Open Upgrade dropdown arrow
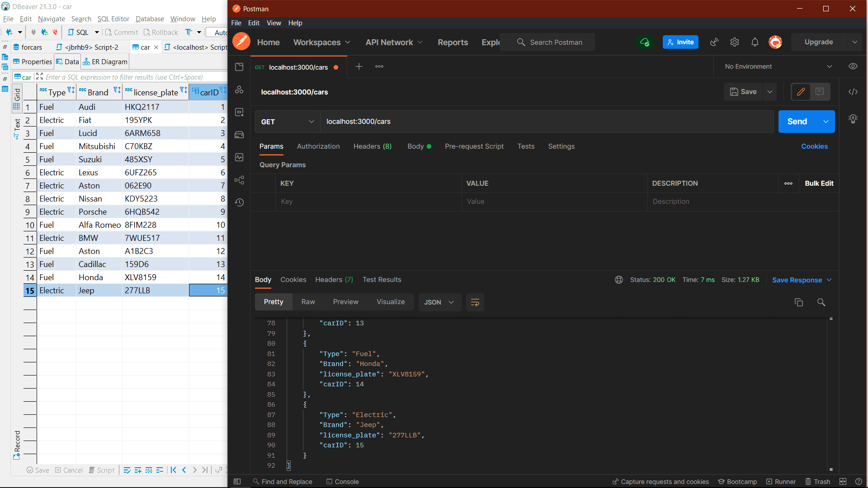 pyautogui.click(x=855, y=42)
